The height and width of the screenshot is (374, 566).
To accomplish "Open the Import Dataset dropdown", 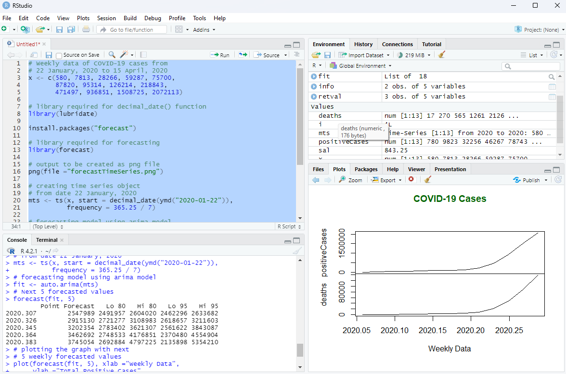I will coord(364,55).
